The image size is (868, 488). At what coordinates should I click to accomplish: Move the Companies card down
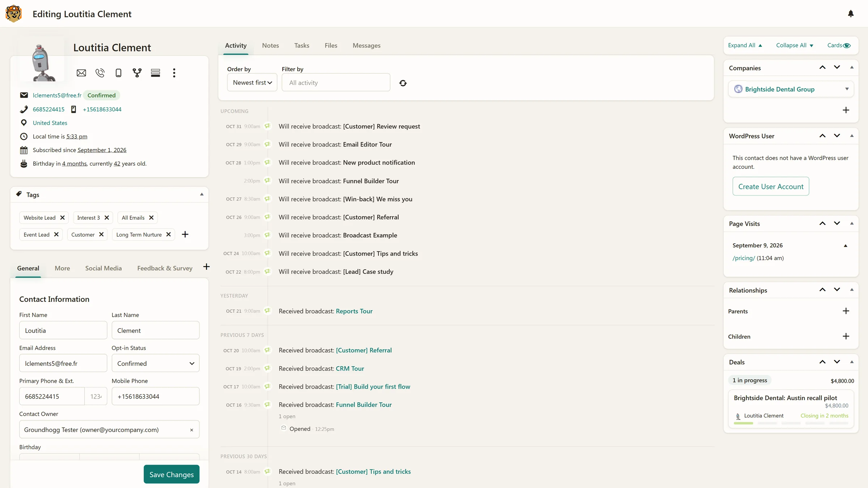tap(837, 68)
